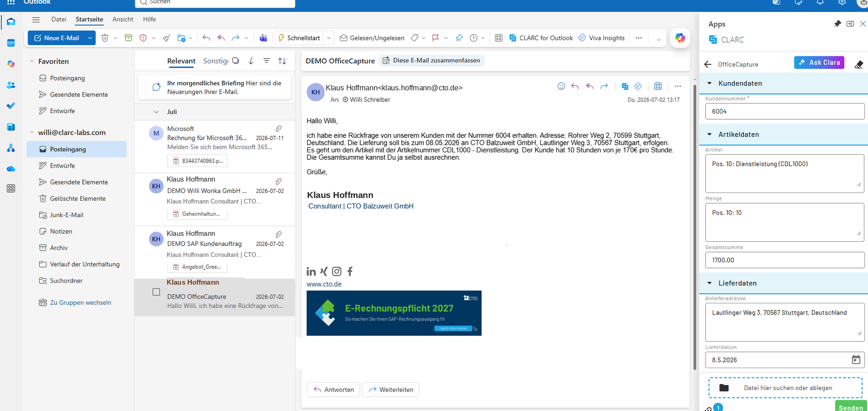Go back with the arrow beside OfficeCapture
This screenshot has height=411, width=868.
click(x=708, y=64)
